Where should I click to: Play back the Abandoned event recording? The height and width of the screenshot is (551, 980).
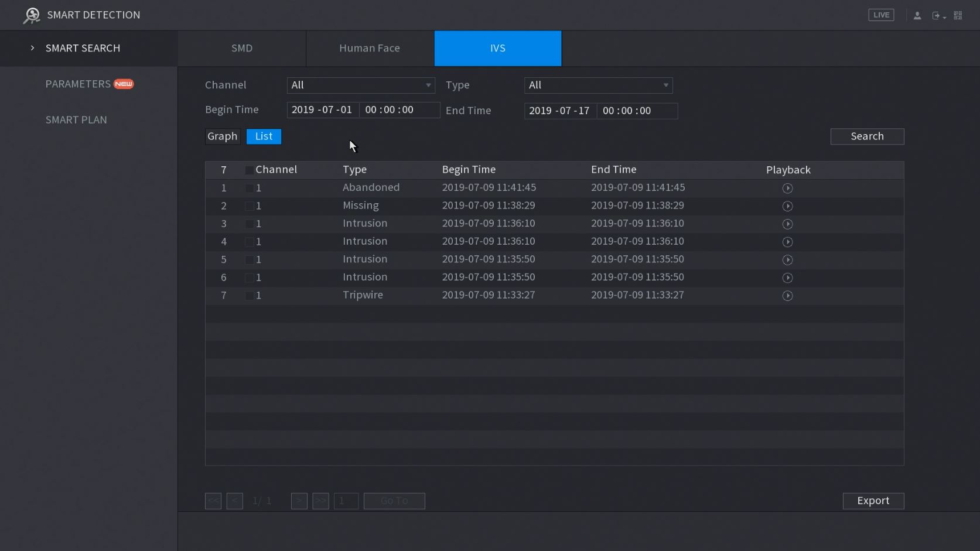(787, 189)
